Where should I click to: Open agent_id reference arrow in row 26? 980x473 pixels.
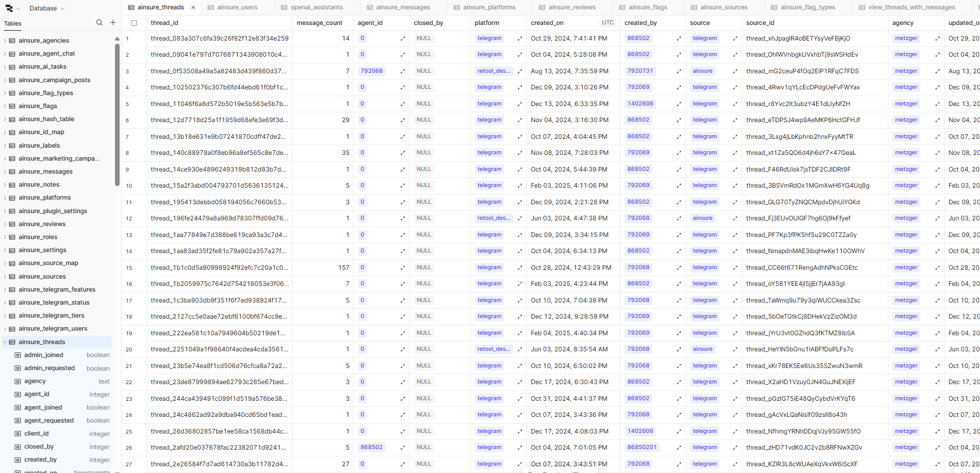coord(403,448)
